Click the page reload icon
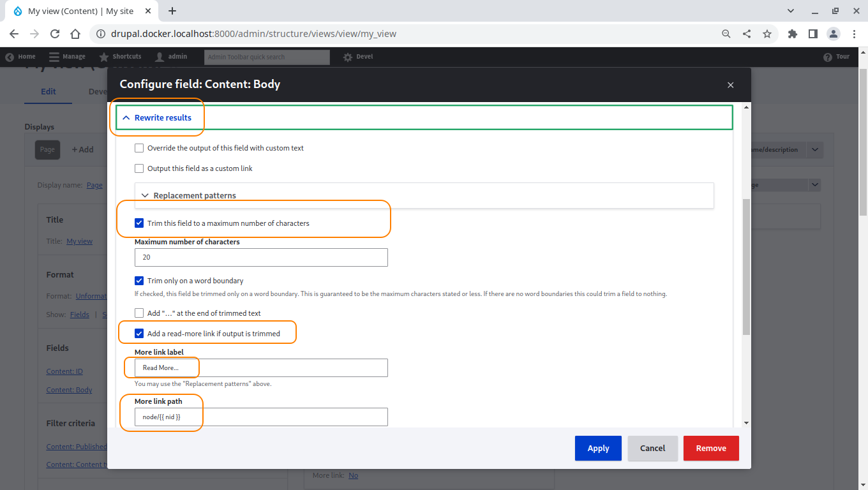The width and height of the screenshot is (868, 490). coord(54,34)
